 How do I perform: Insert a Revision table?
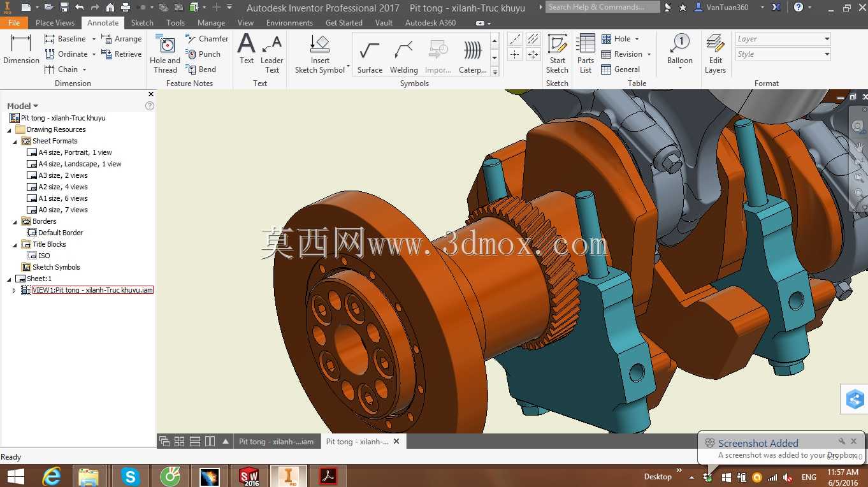coord(621,54)
